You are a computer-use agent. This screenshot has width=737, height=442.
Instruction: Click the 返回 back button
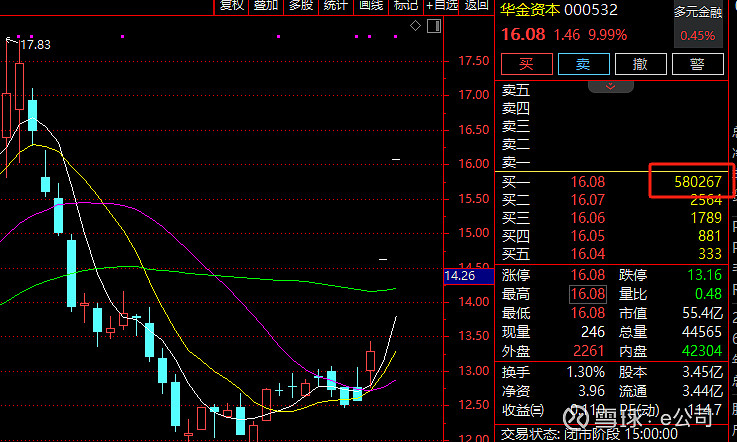(476, 6)
